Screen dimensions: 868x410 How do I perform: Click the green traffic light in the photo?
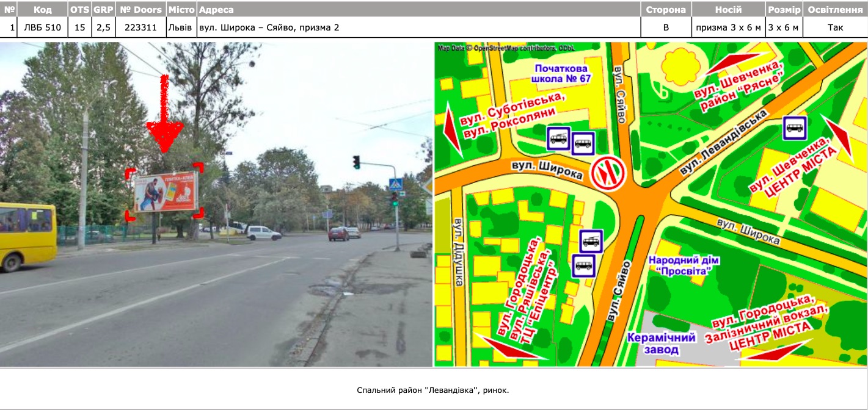(x=356, y=162)
